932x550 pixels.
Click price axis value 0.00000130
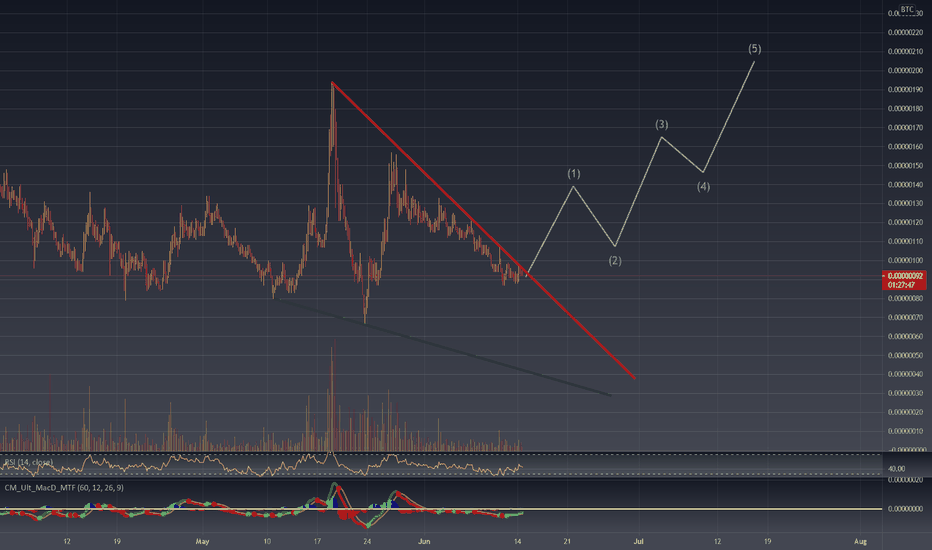[x=905, y=203]
